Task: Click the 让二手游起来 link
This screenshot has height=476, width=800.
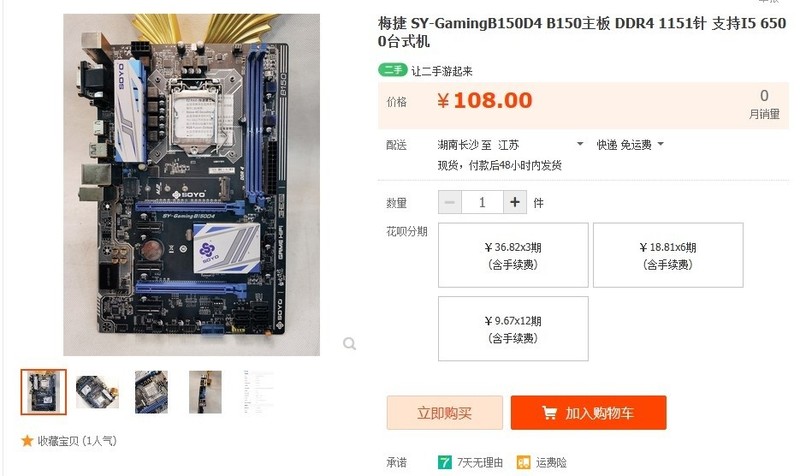Action: (442, 71)
